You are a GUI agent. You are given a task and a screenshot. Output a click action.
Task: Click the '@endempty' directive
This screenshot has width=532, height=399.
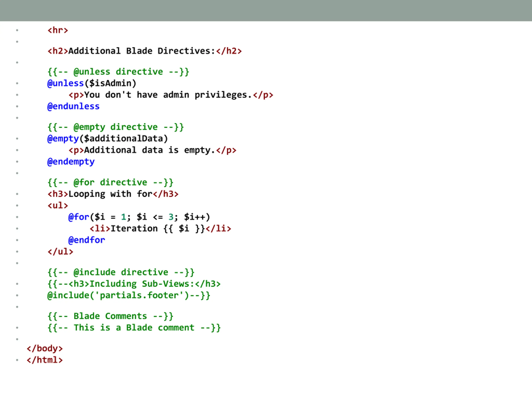(71, 162)
